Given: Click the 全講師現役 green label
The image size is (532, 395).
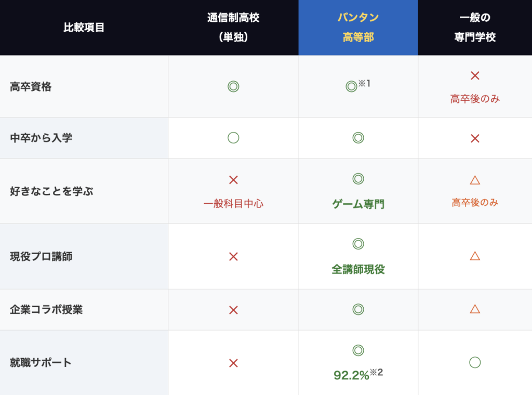Looking at the screenshot, I should 358,269.
